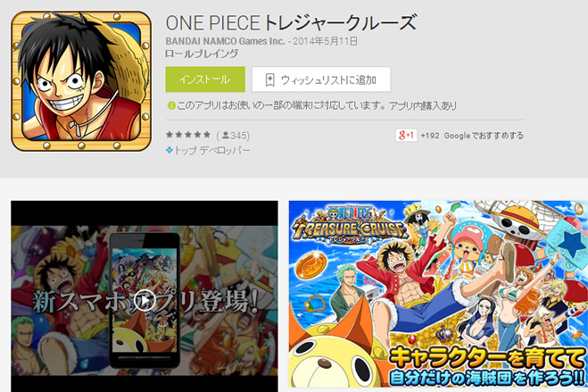
Task: Open the ロールプレイング category link
Action: pyautogui.click(x=202, y=54)
